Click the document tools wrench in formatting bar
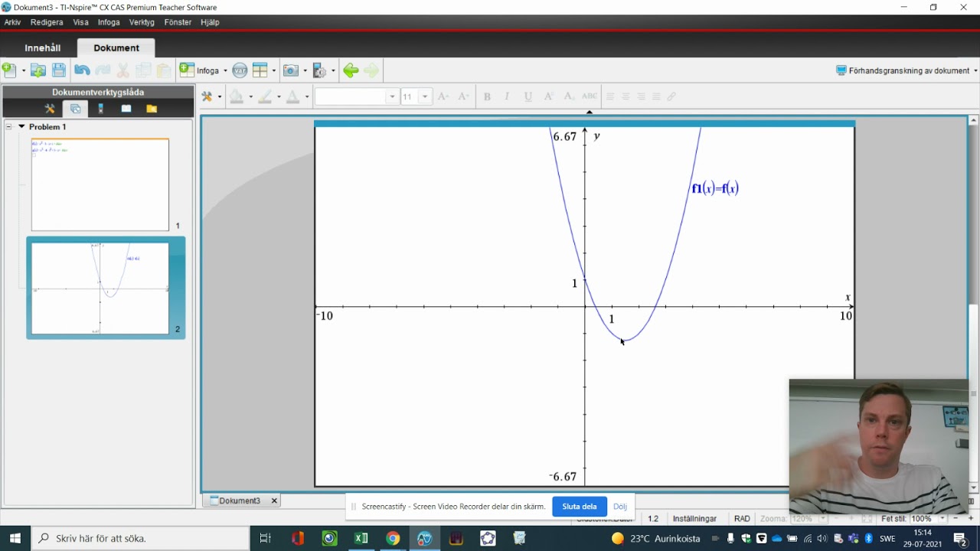The height and width of the screenshot is (551, 980). tap(207, 96)
